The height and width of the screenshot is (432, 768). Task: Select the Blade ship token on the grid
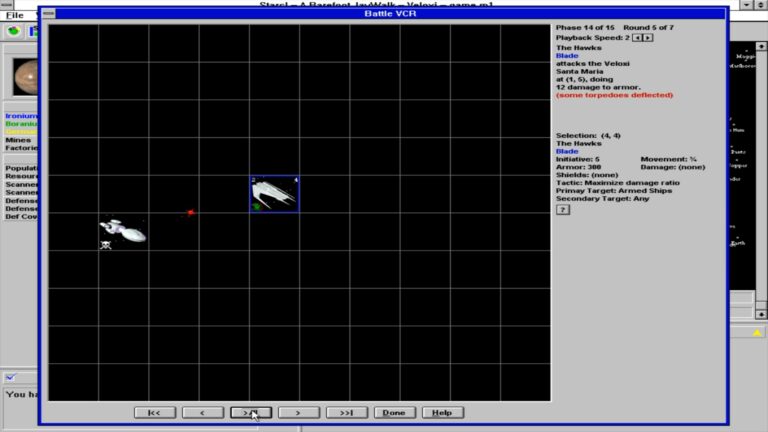274,194
